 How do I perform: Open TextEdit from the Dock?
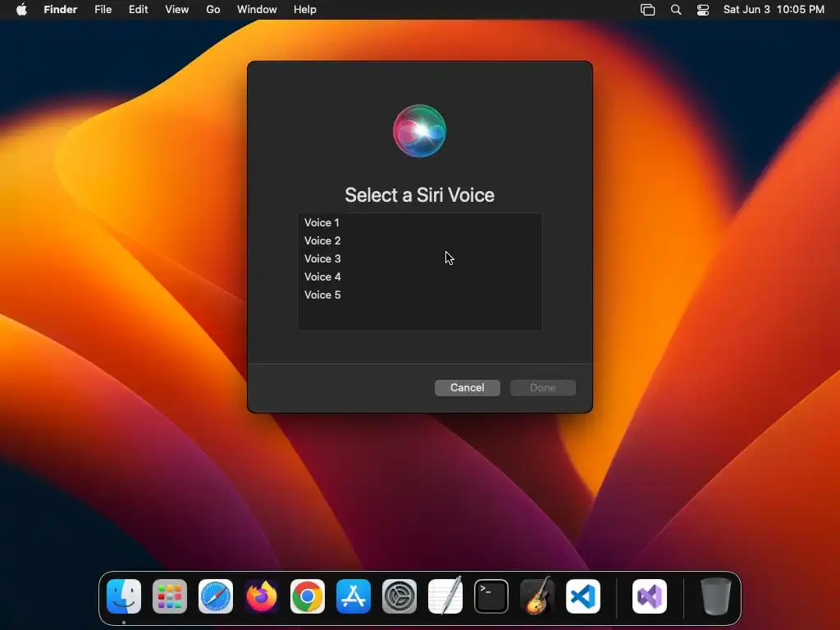point(445,596)
